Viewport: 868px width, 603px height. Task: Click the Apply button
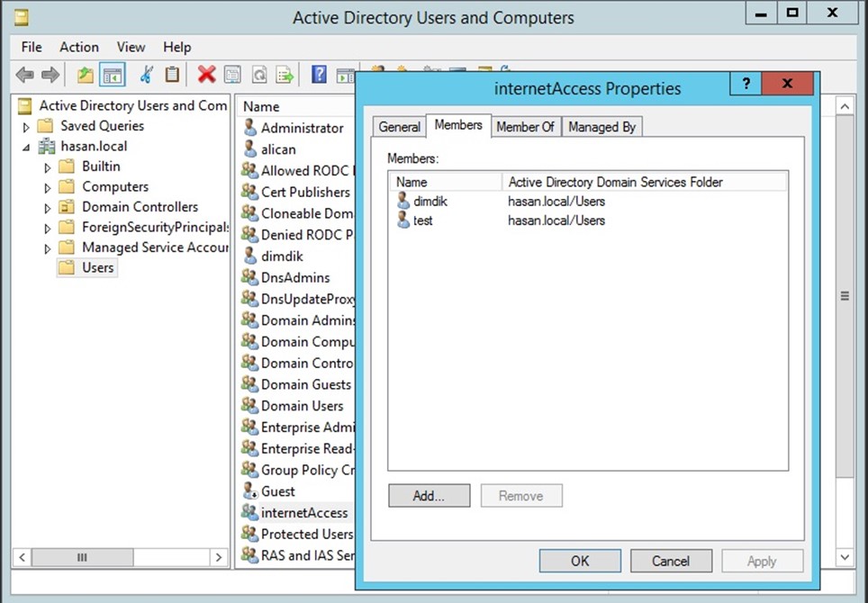coord(763,561)
